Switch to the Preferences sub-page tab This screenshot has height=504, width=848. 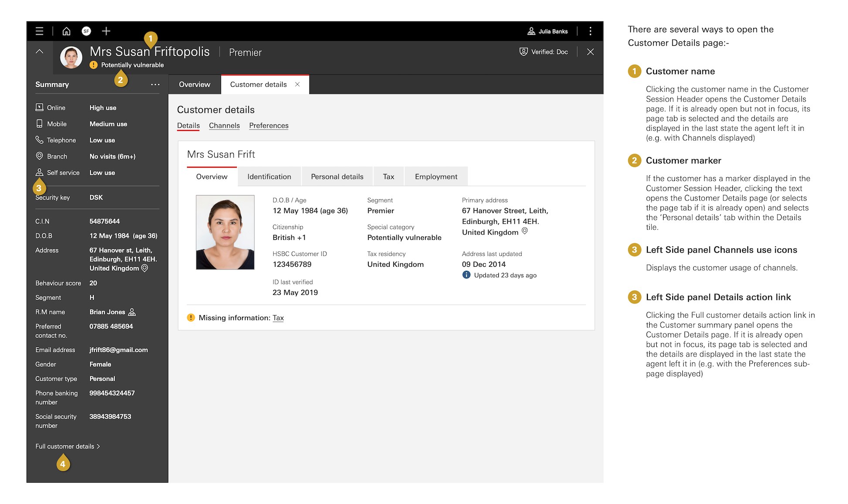(269, 126)
